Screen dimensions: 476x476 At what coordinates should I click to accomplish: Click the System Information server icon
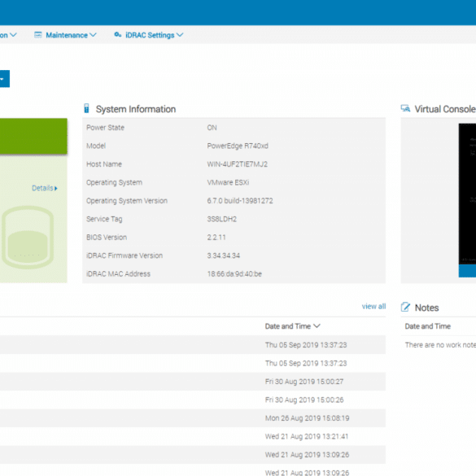pos(86,108)
